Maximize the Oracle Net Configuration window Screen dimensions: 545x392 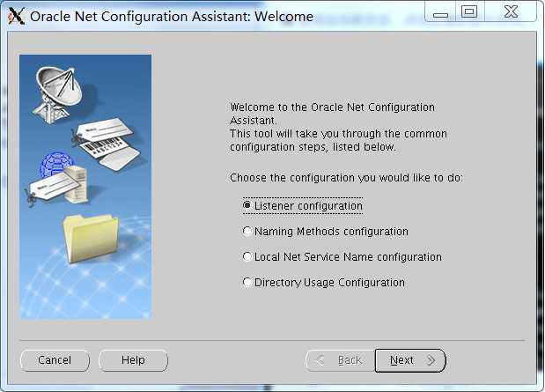pyautogui.click(x=469, y=11)
